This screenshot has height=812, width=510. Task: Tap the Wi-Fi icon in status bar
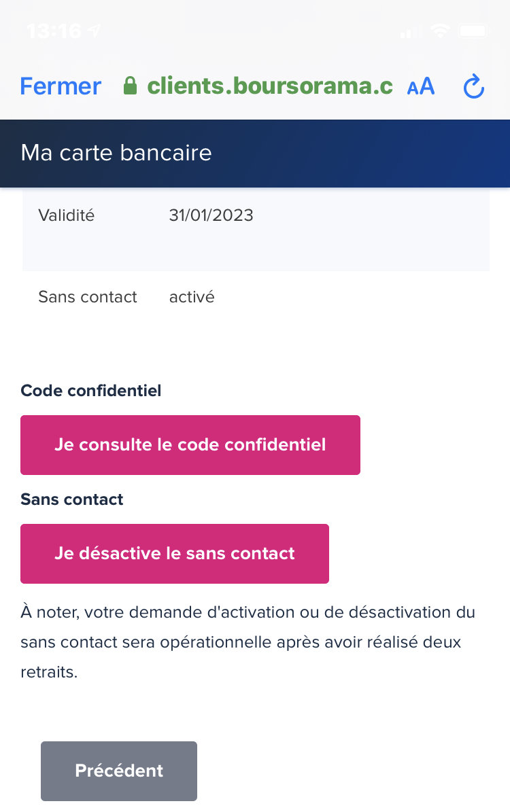(x=441, y=31)
